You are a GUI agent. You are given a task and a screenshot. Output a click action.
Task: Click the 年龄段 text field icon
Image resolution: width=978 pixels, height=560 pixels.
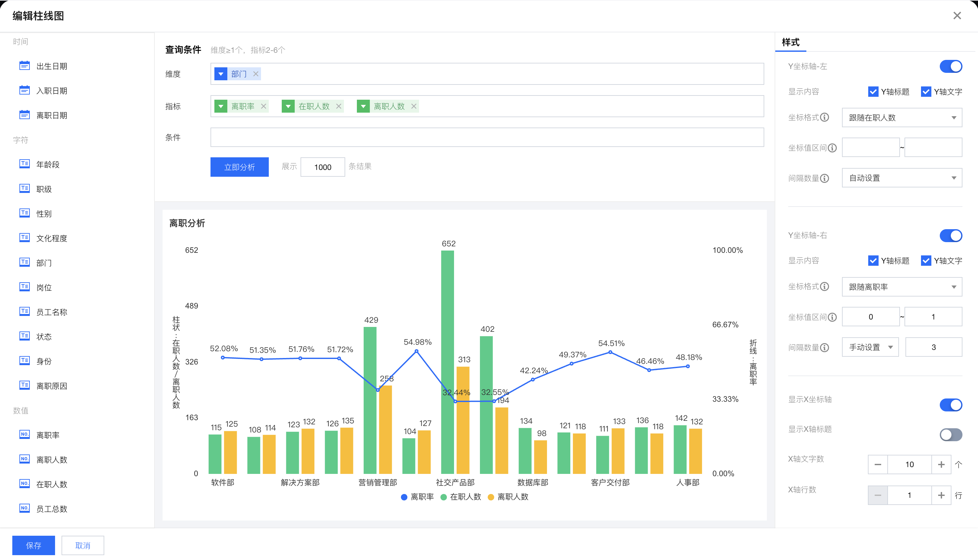pyautogui.click(x=24, y=164)
